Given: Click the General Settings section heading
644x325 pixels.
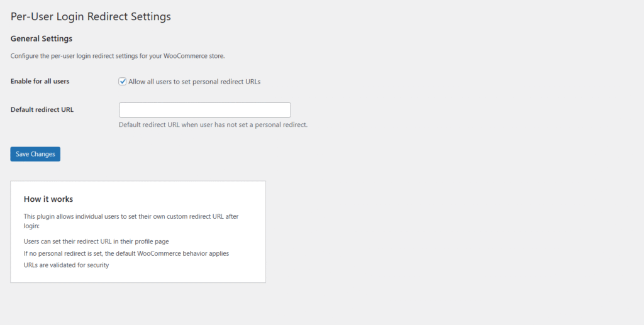Looking at the screenshot, I should tap(42, 39).
